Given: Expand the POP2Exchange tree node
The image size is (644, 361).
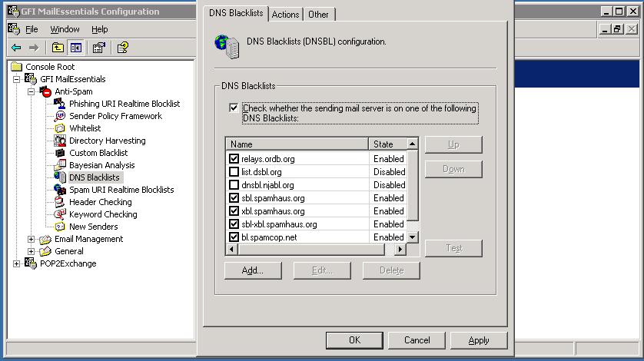Looking at the screenshot, I should click(17, 263).
